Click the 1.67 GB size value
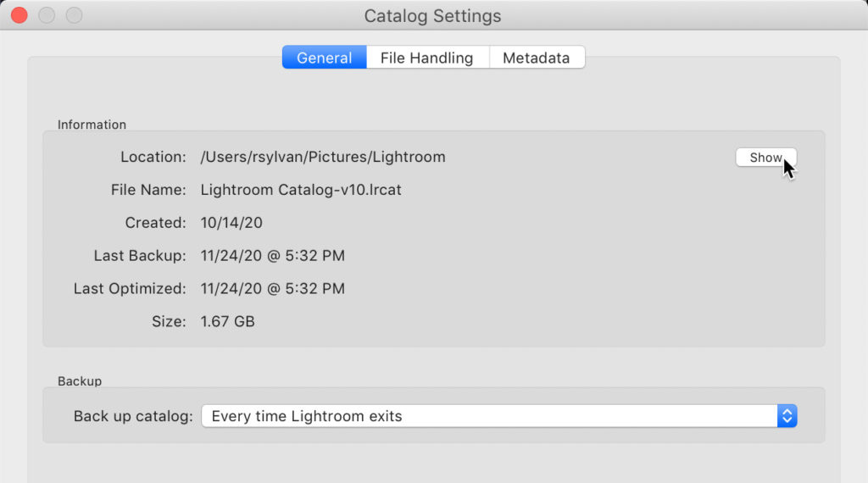 pos(227,322)
